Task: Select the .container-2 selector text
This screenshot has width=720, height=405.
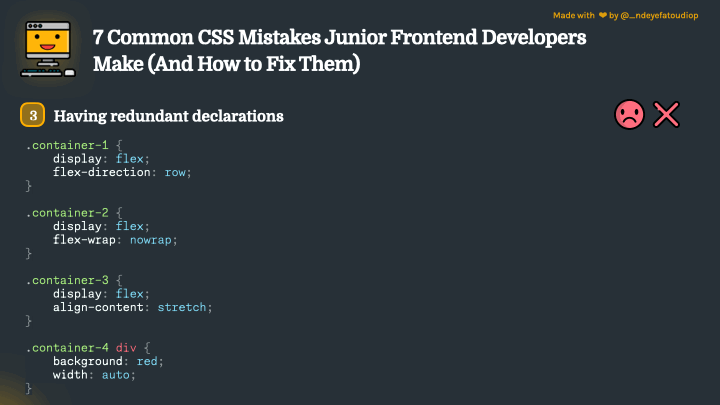Action: 67,213
